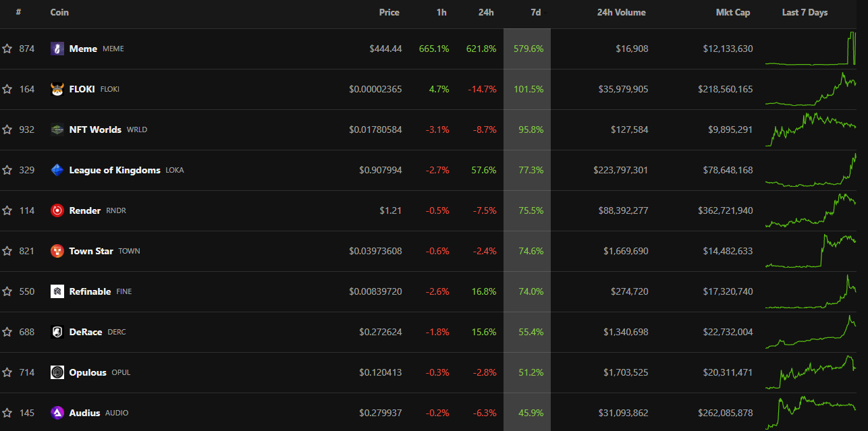
Task: View Audius 7-day sparkline chart
Action: 811,413
